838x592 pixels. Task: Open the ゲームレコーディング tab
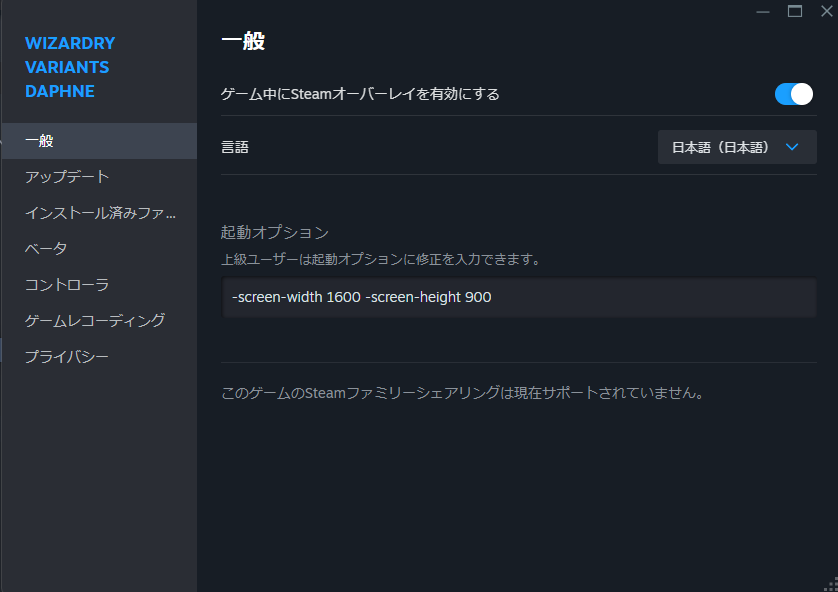[x=99, y=320]
